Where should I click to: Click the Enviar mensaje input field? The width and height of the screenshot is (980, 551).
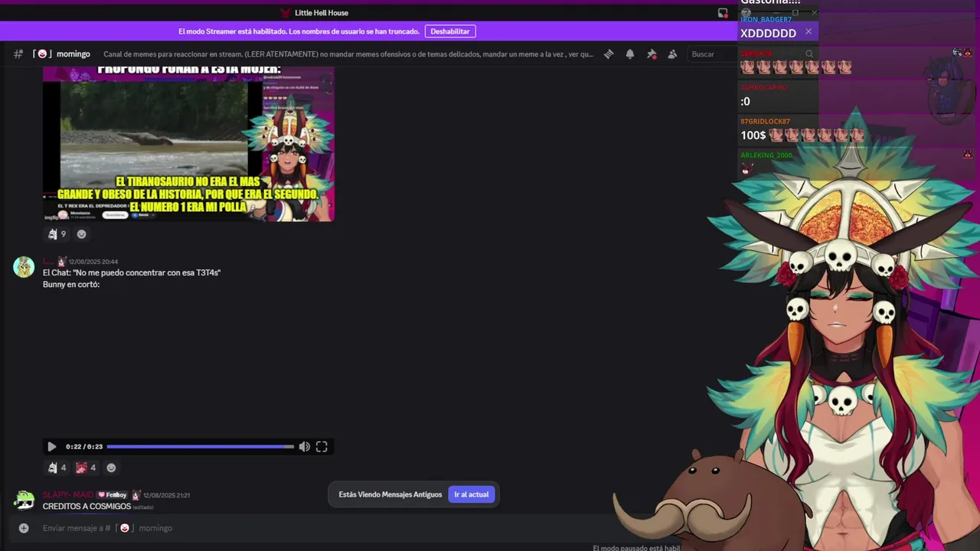click(322, 528)
